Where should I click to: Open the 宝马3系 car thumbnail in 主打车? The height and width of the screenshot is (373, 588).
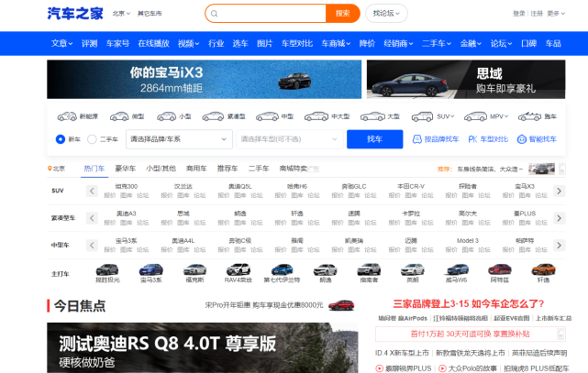point(150,269)
